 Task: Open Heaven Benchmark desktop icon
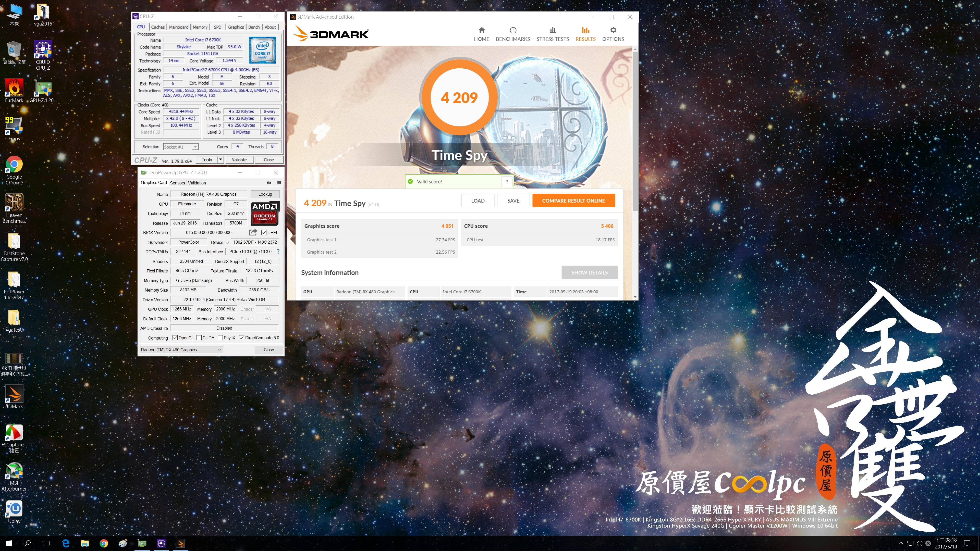point(14,208)
